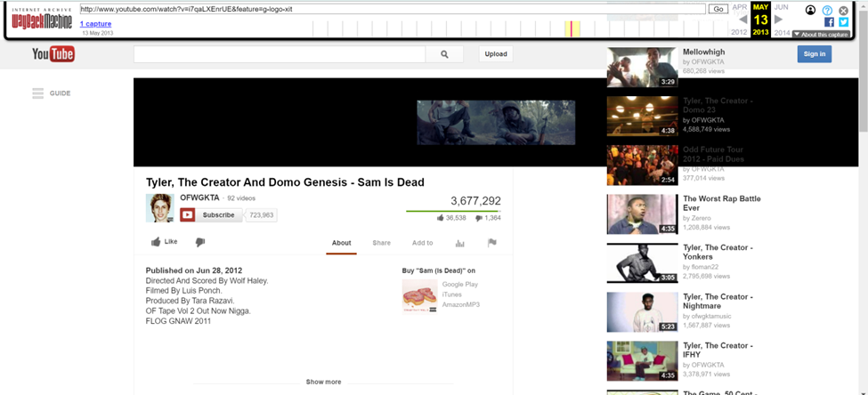Open the Google Play purchase link
The height and width of the screenshot is (395, 868).
point(460,285)
